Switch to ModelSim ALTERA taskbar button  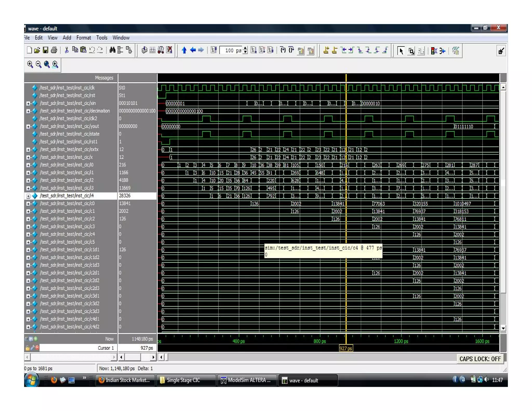click(x=246, y=380)
